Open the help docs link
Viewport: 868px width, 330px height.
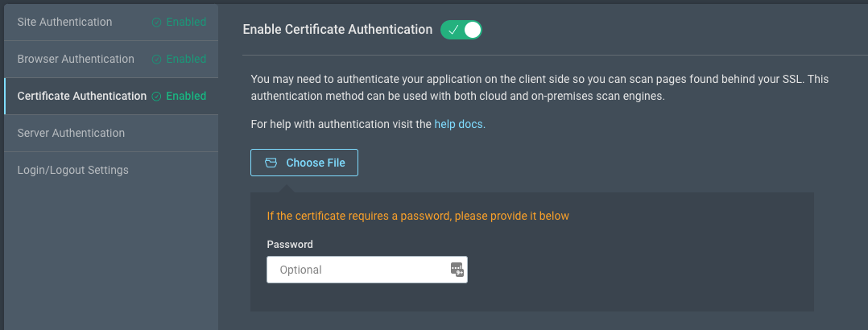coord(459,125)
